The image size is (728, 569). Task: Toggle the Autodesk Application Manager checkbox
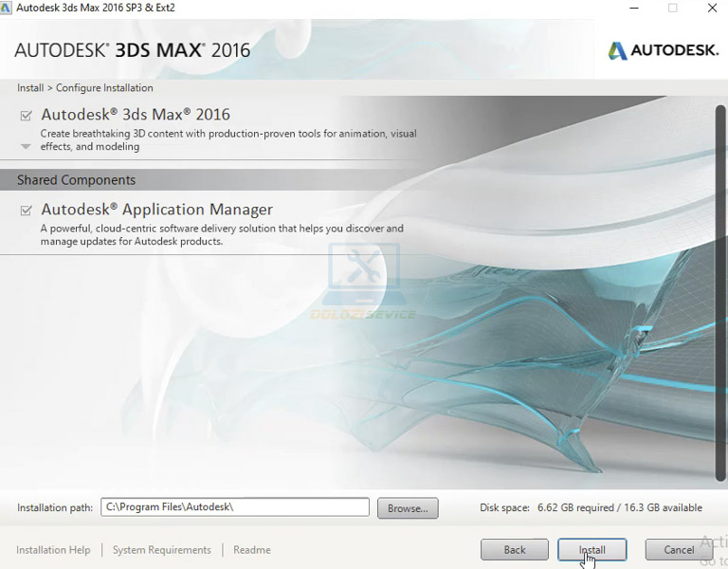[26, 211]
